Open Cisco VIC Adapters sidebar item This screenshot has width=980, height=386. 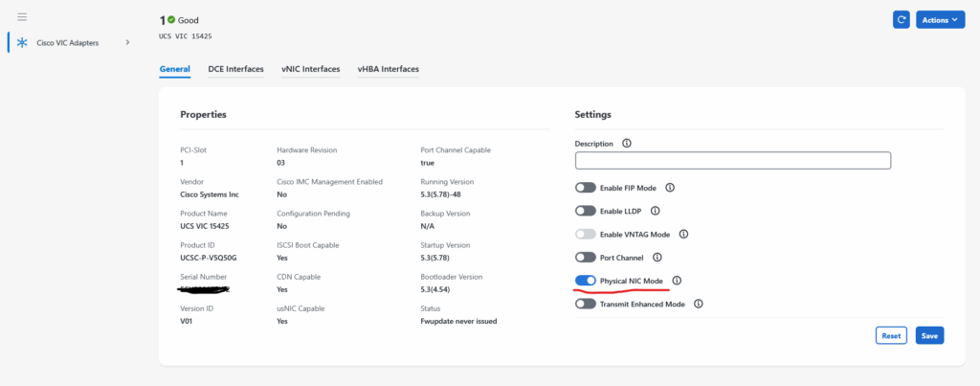pyautogui.click(x=72, y=42)
